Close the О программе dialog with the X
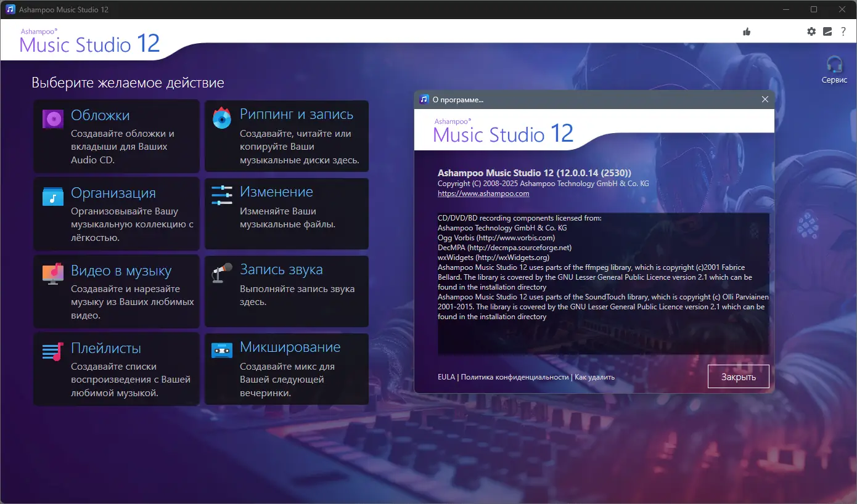Viewport: 857px width, 504px height. pyautogui.click(x=765, y=99)
